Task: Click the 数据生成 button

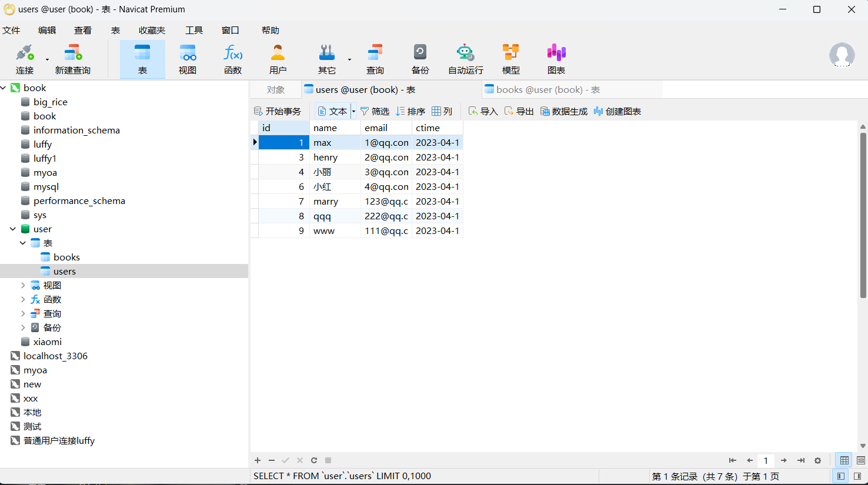Action: tap(564, 111)
